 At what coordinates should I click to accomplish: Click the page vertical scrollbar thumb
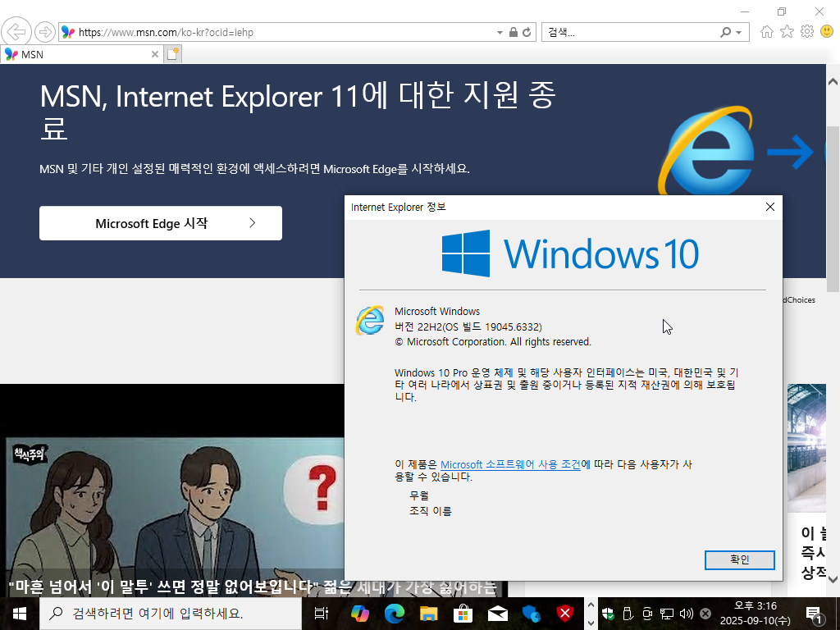(x=833, y=209)
